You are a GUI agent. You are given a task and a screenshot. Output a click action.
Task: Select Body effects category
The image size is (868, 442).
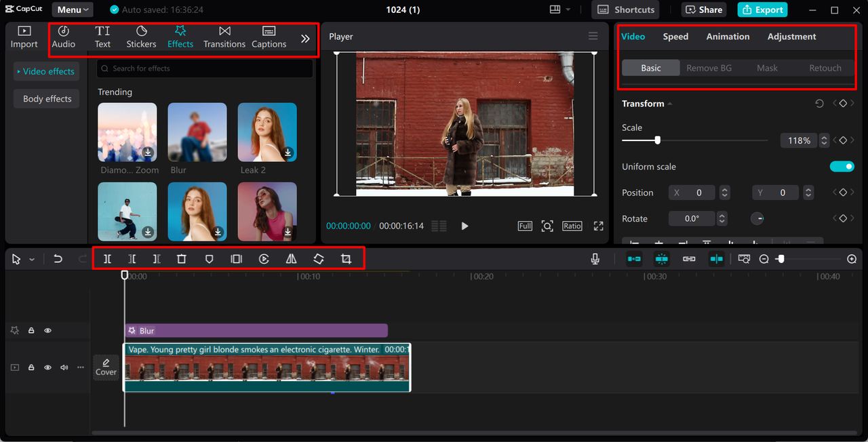coord(47,99)
